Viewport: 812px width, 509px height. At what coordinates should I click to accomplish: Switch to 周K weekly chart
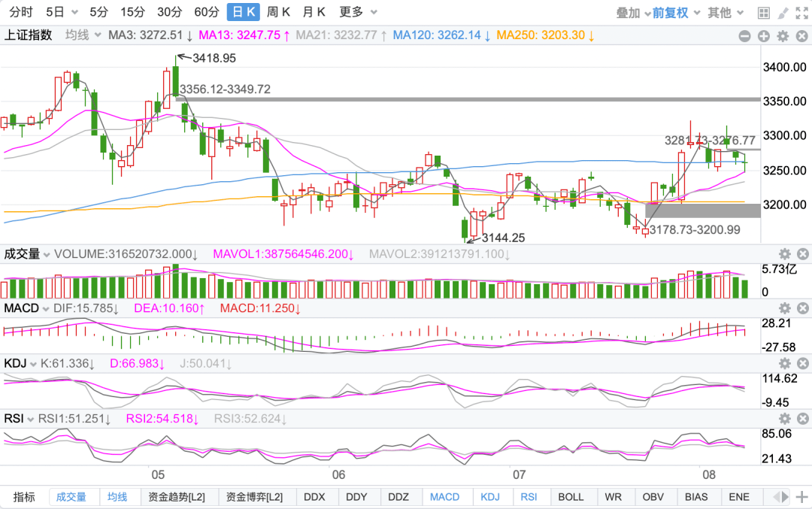(x=279, y=12)
